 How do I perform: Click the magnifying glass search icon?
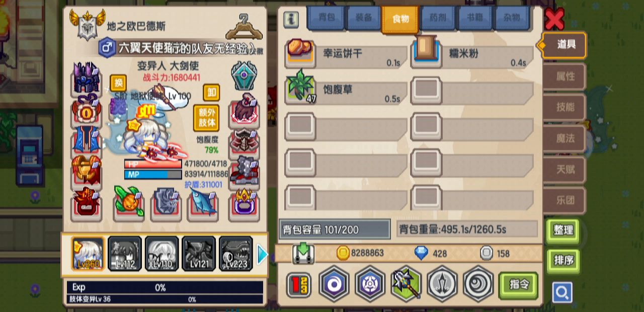(562, 292)
